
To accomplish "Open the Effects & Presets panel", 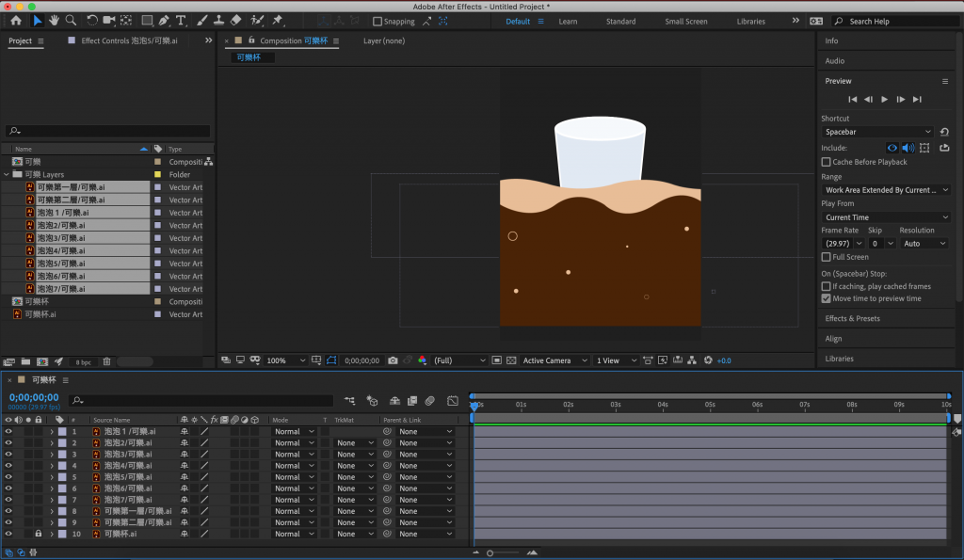I will click(852, 318).
